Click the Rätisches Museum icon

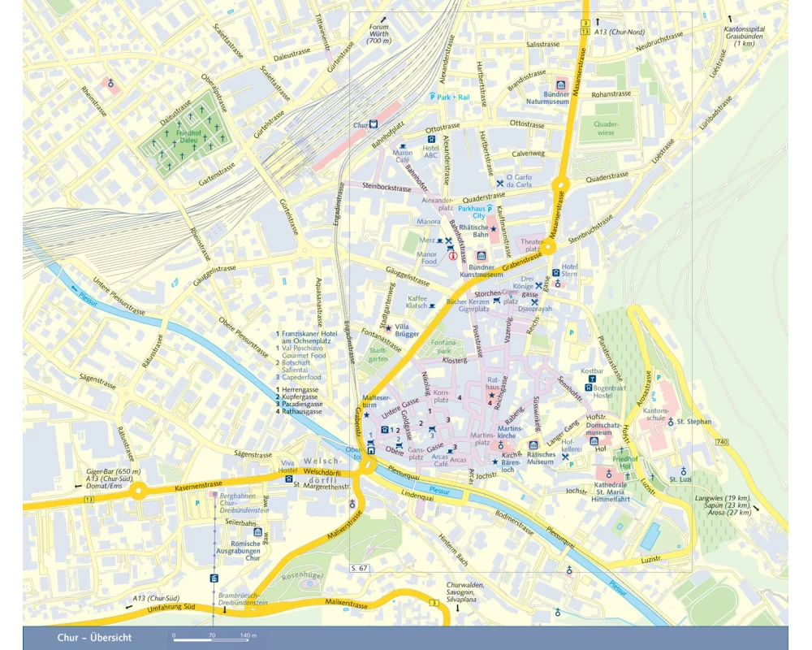click(533, 445)
